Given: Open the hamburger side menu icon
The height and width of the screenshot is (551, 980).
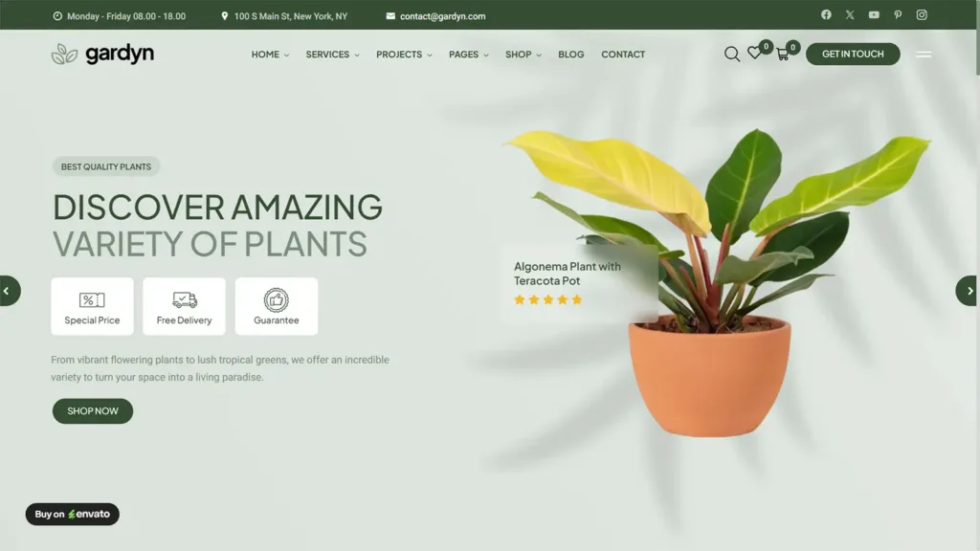Looking at the screenshot, I should 924,55.
